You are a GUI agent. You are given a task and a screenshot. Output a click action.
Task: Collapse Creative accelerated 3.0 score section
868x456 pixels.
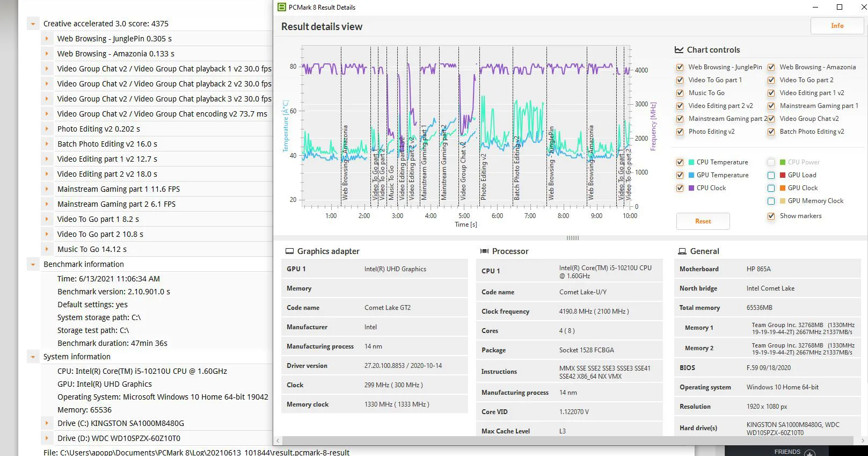click(33, 24)
